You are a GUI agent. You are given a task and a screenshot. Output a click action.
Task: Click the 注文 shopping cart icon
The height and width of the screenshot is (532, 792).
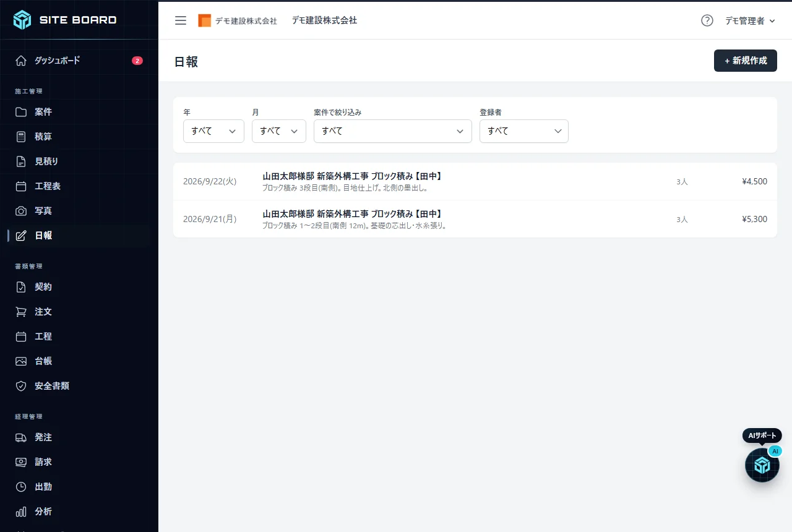[x=21, y=312]
